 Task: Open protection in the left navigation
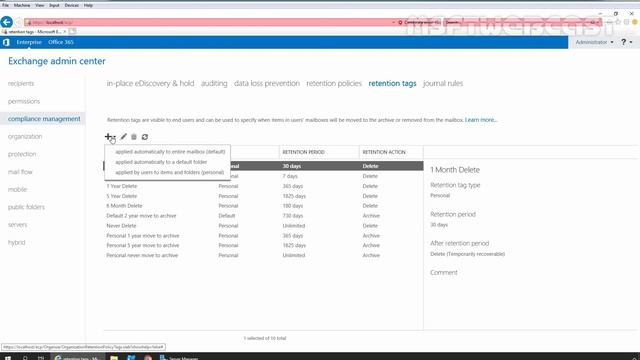point(22,154)
